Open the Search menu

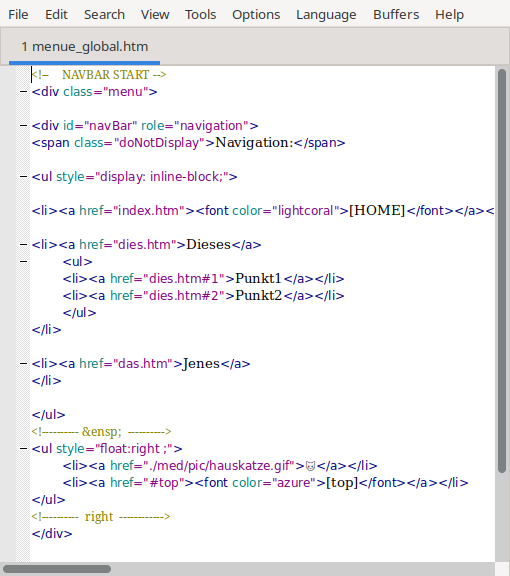[104, 15]
